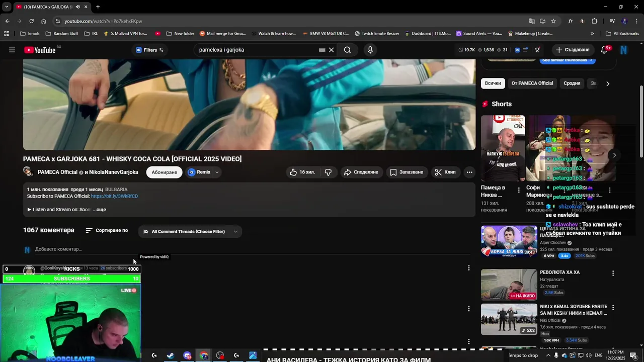This screenshot has height=362, width=644.
Task: Select the Сродни chip
Action: pyautogui.click(x=572, y=83)
